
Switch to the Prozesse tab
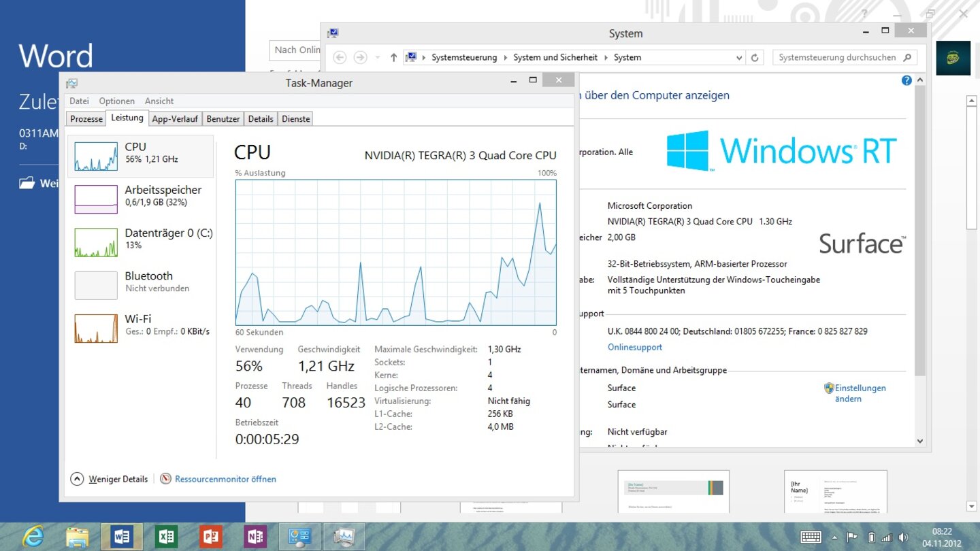[x=86, y=118]
